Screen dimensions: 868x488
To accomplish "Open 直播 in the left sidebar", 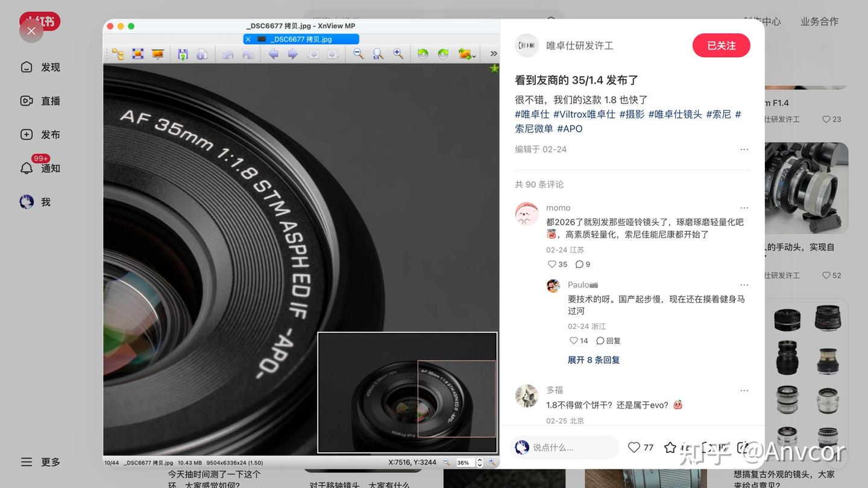I will [x=40, y=101].
